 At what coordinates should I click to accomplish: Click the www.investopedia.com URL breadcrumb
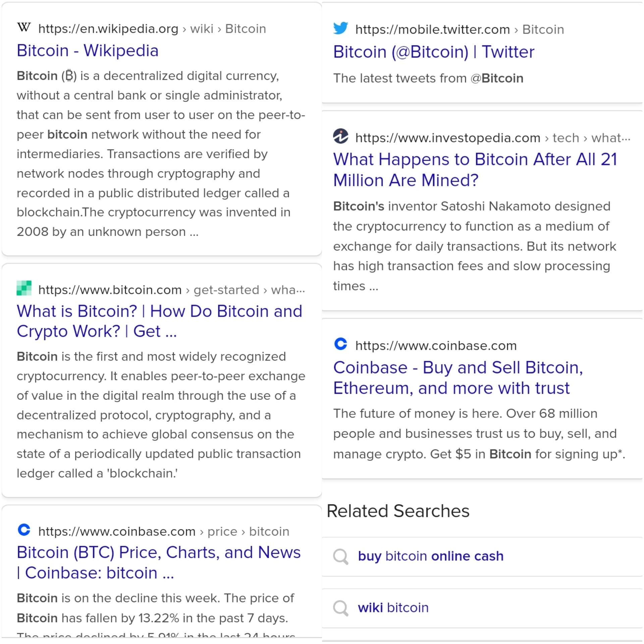tap(493, 138)
